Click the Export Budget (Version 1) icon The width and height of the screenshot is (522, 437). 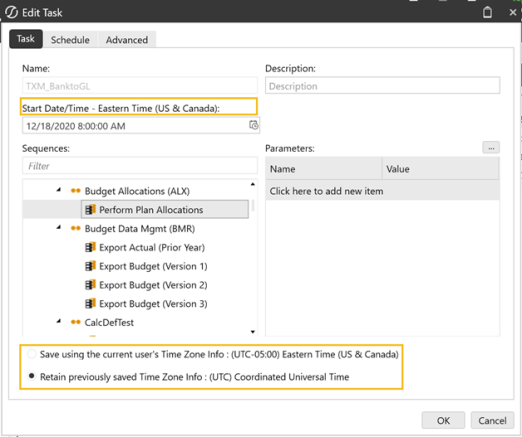click(x=90, y=266)
